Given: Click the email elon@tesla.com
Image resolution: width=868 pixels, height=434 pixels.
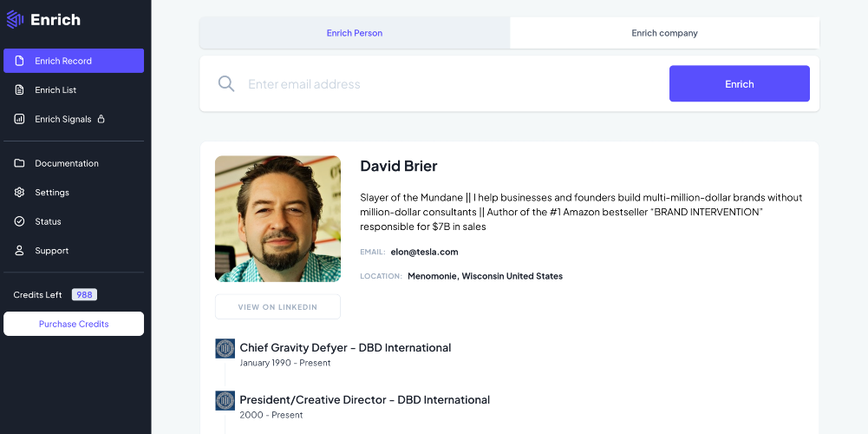Looking at the screenshot, I should pyautogui.click(x=425, y=252).
